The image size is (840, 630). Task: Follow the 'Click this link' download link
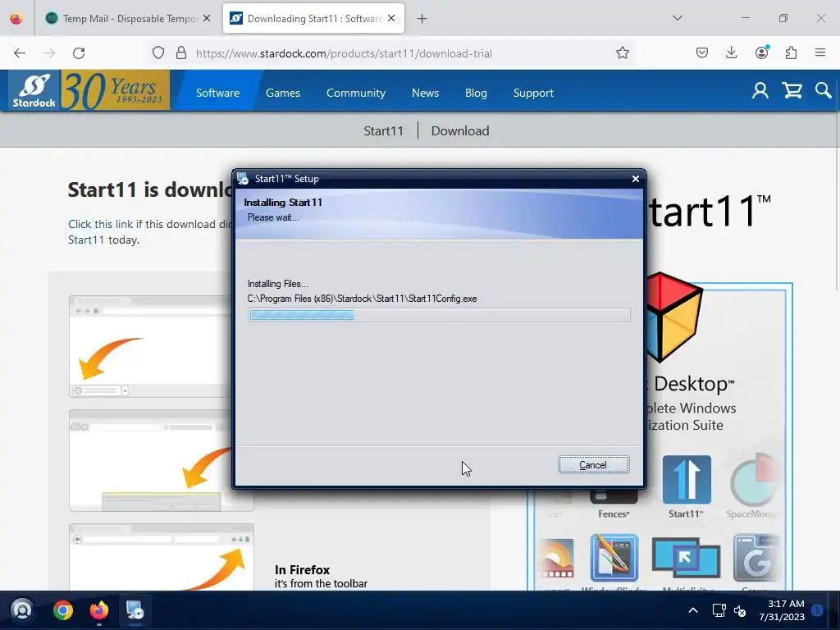[100, 224]
